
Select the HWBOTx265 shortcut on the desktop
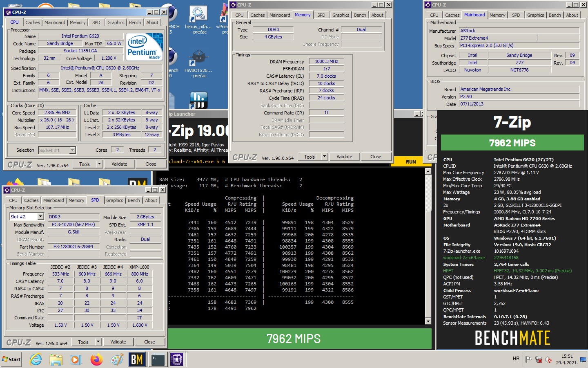coord(198,63)
